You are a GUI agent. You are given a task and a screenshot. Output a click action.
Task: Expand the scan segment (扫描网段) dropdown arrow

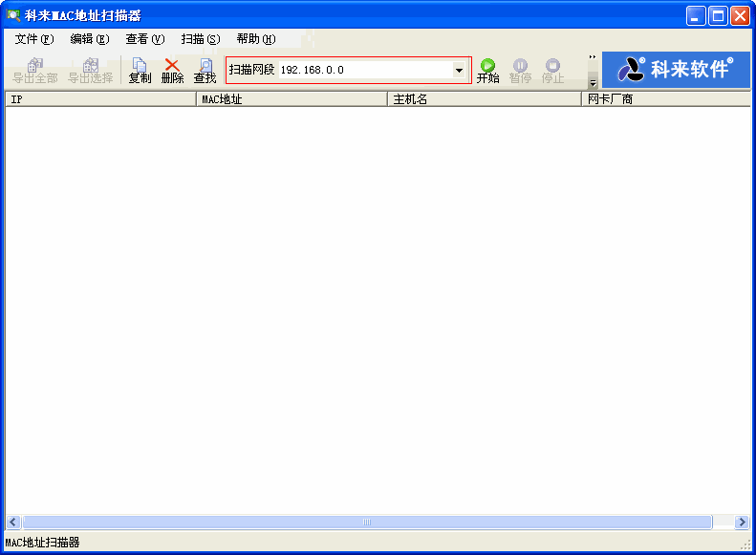(459, 71)
